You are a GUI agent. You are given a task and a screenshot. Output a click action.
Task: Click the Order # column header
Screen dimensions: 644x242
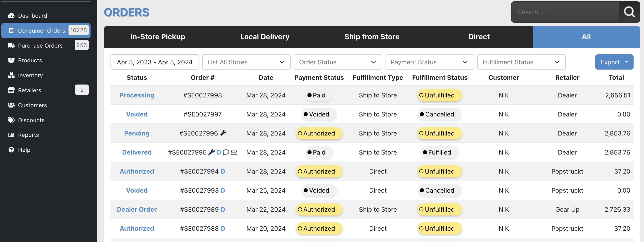202,77
